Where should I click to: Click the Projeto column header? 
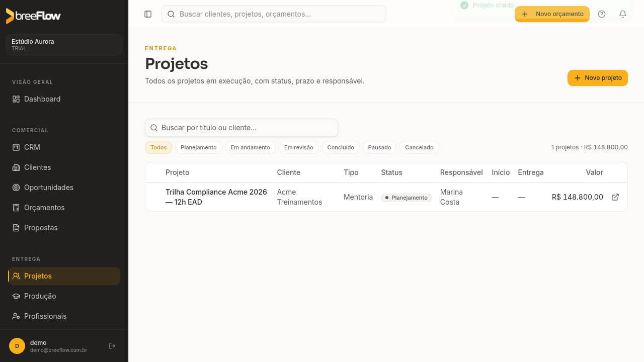tap(178, 172)
